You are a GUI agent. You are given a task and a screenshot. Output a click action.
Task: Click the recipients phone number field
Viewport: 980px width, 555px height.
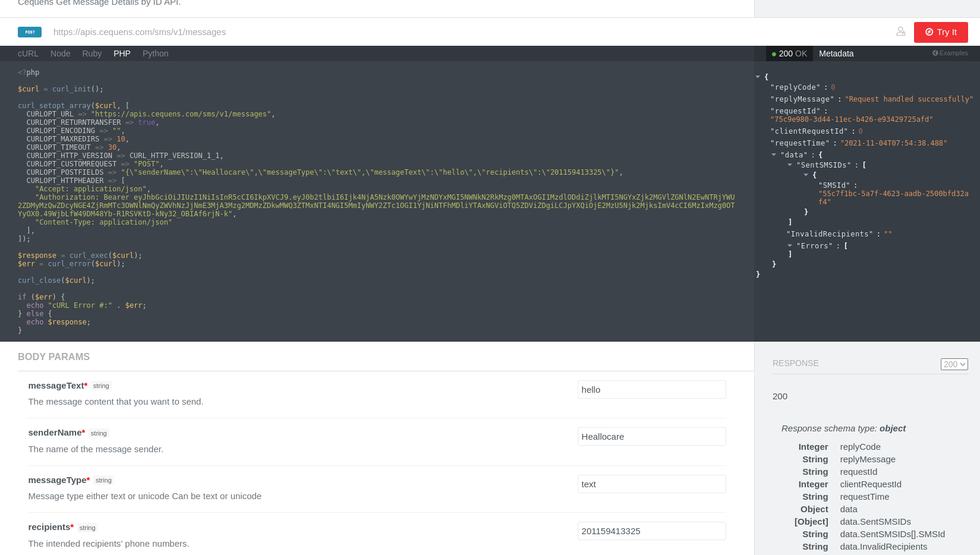(x=652, y=531)
